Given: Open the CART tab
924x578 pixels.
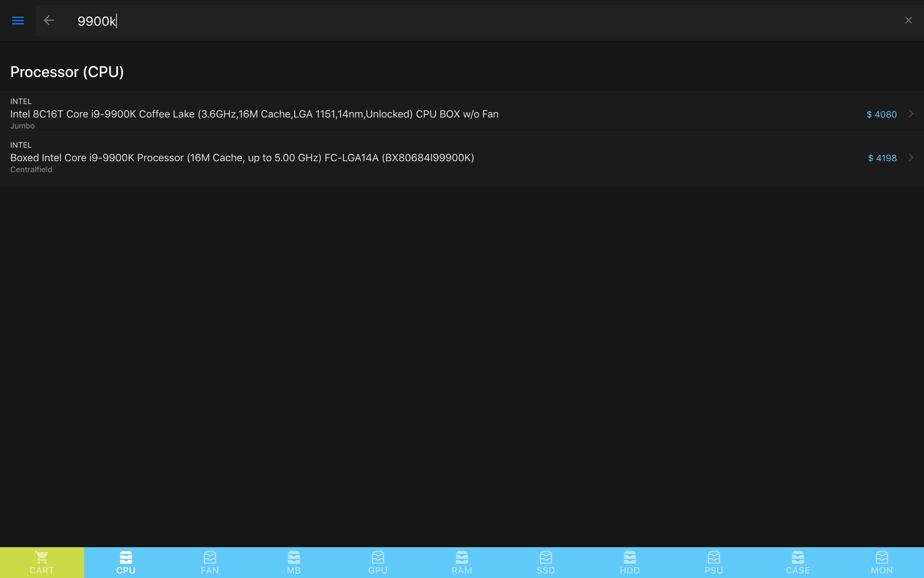Looking at the screenshot, I should pyautogui.click(x=42, y=563).
